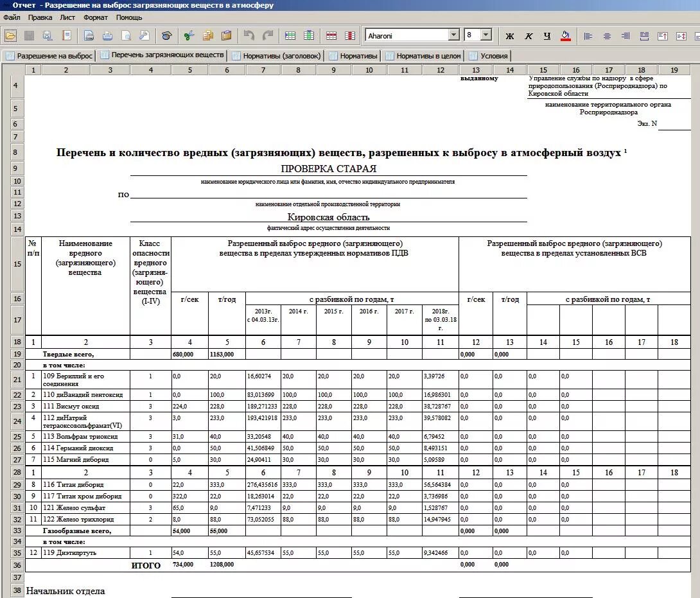Select row header 33
700x598 pixels.
pyautogui.click(x=17, y=531)
